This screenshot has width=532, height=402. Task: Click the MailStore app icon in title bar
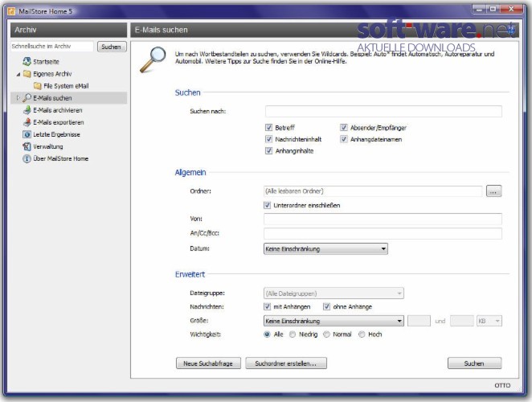(11, 11)
